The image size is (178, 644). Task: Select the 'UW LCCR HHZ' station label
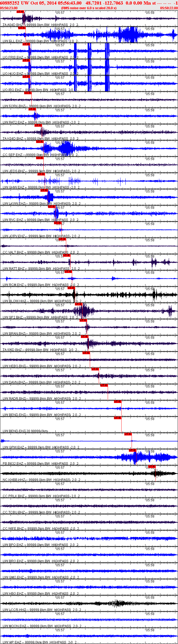click(x=14, y=610)
